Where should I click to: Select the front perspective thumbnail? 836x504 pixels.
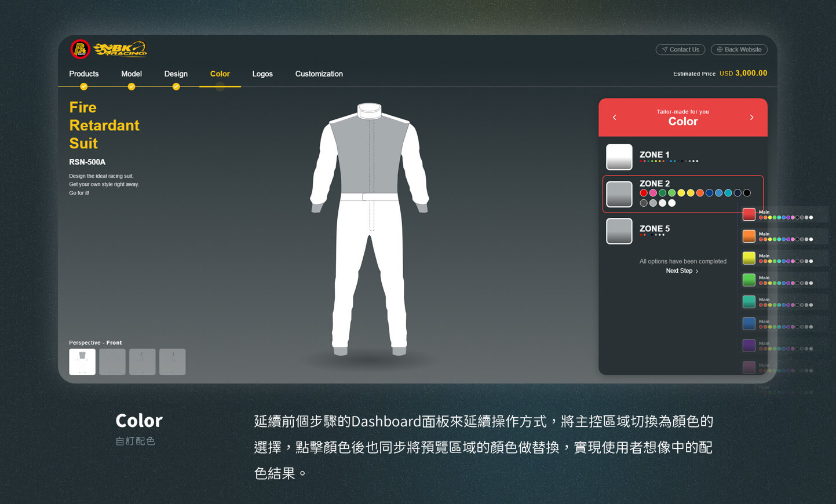[x=82, y=361]
